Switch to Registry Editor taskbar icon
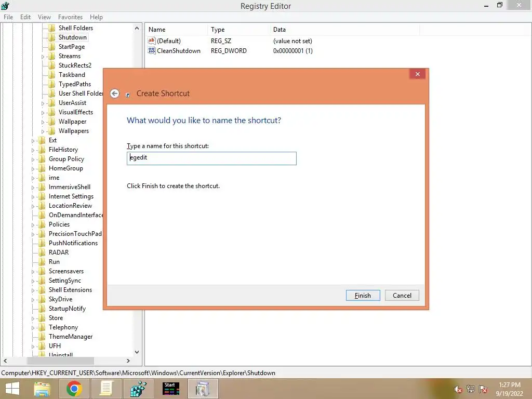532x399 pixels. tap(138, 389)
